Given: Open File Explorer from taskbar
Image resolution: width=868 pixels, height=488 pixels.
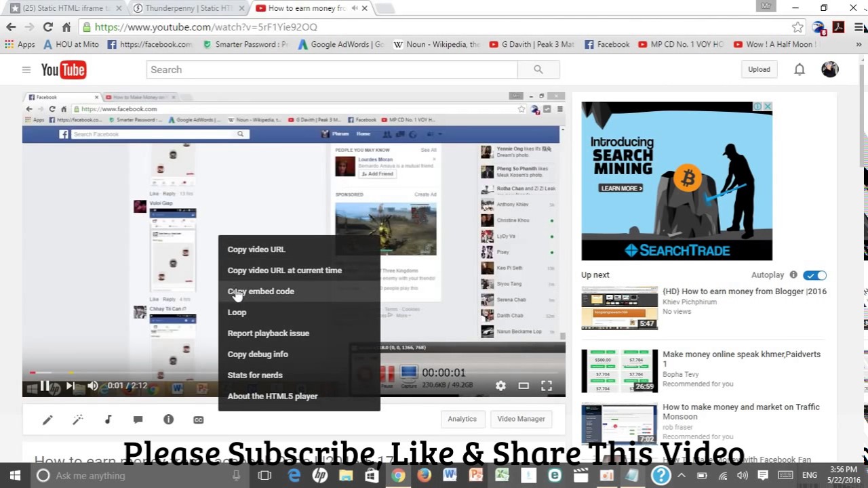Looking at the screenshot, I should [346, 476].
